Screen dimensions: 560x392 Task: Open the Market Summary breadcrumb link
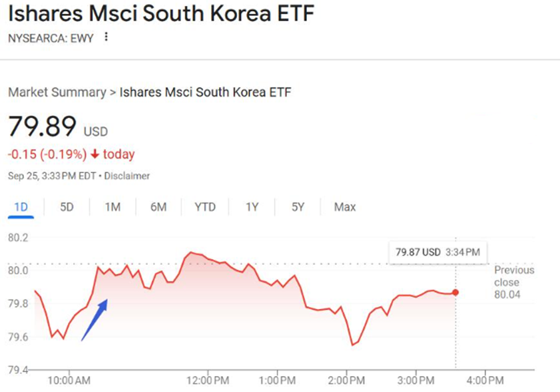57,93
